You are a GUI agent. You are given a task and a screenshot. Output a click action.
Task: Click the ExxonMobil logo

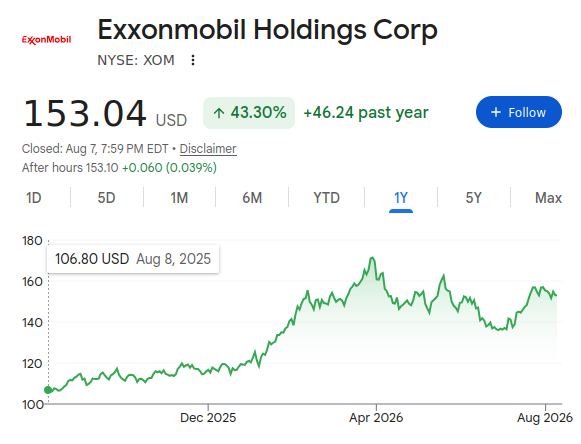46,40
